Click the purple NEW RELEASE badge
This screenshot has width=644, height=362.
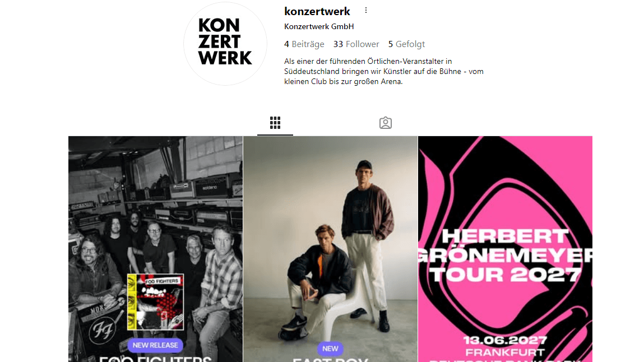[x=155, y=345]
